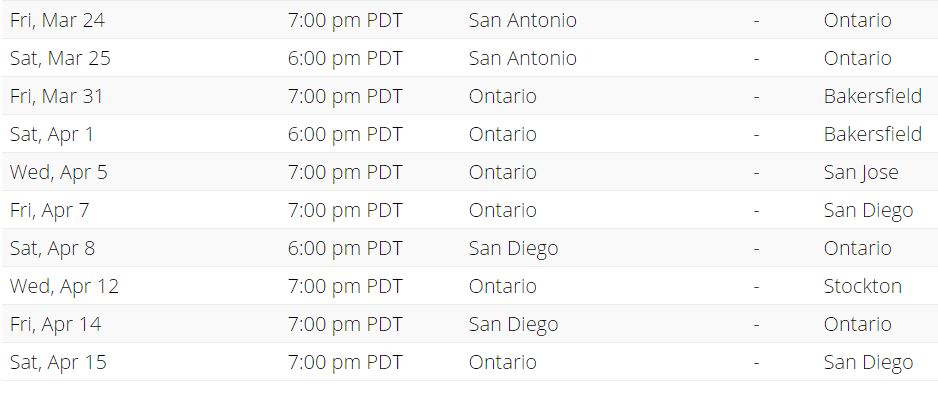The width and height of the screenshot is (938, 407).
Task: Click San Diego in the Sat, Apr 15 row
Action: click(x=868, y=363)
